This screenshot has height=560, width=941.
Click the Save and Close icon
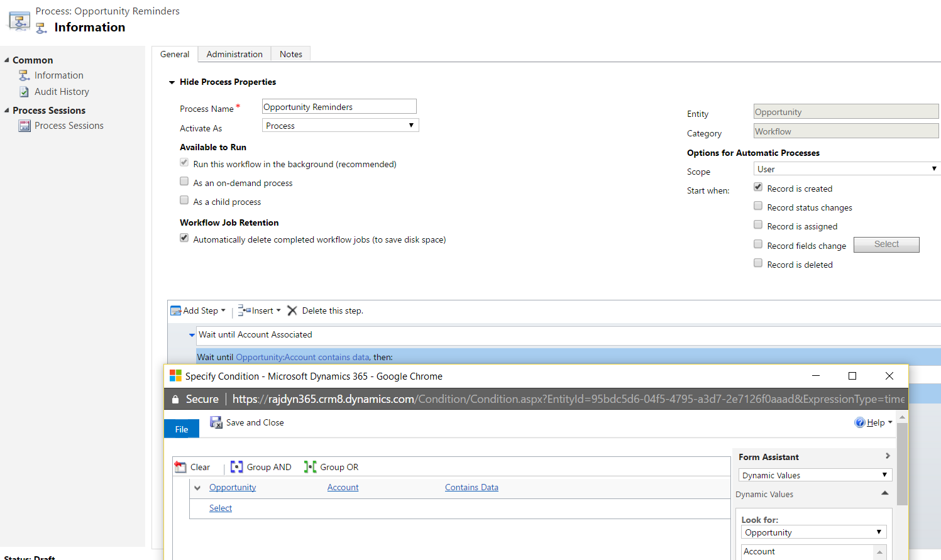coord(216,423)
